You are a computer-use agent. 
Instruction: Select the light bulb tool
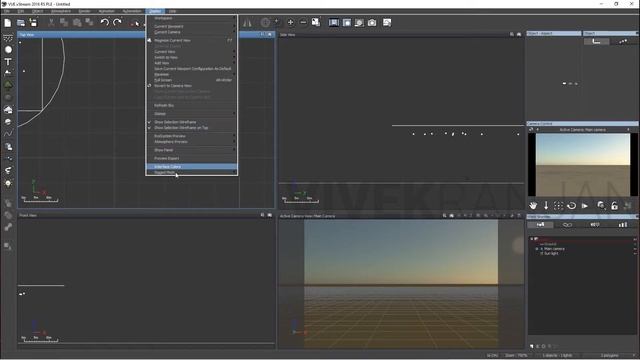click(x=8, y=183)
